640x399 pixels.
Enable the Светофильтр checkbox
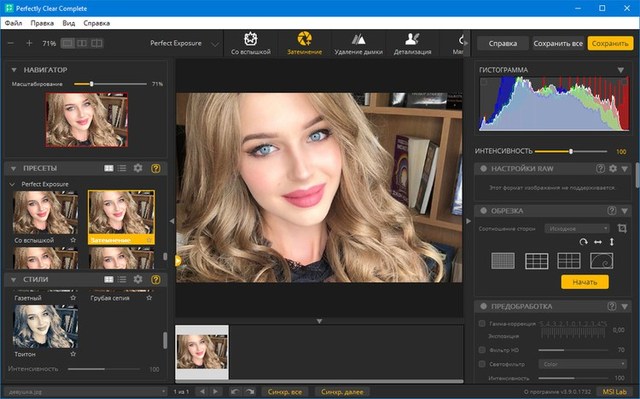click(x=482, y=364)
